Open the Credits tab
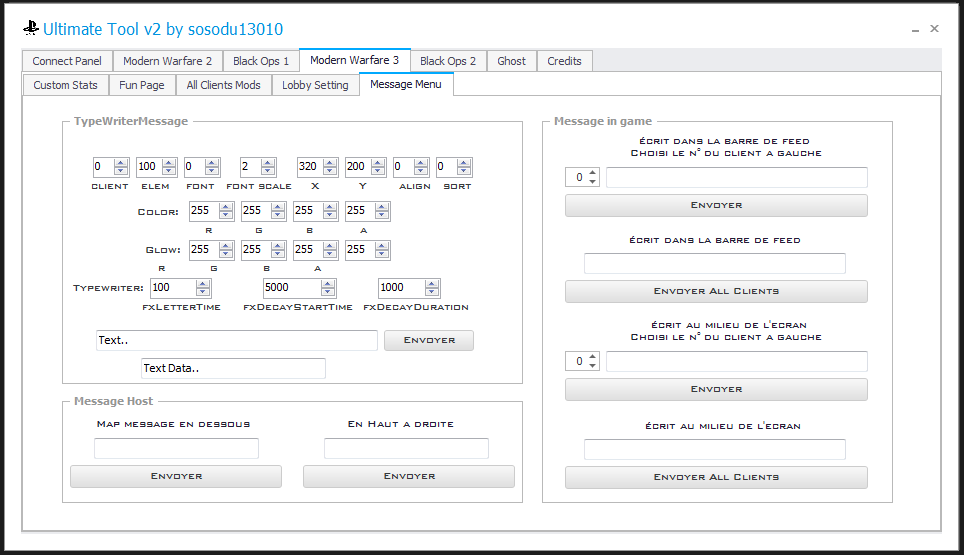 click(564, 61)
